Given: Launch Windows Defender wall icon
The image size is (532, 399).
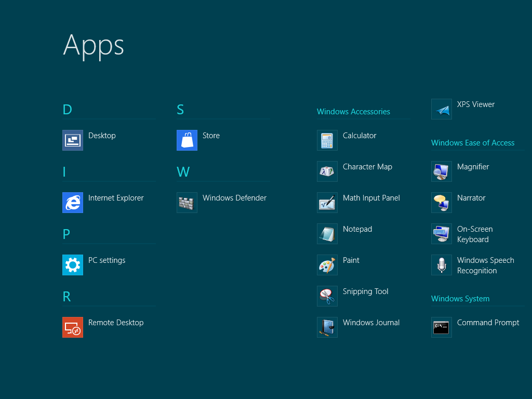Looking at the screenshot, I should coord(187,203).
